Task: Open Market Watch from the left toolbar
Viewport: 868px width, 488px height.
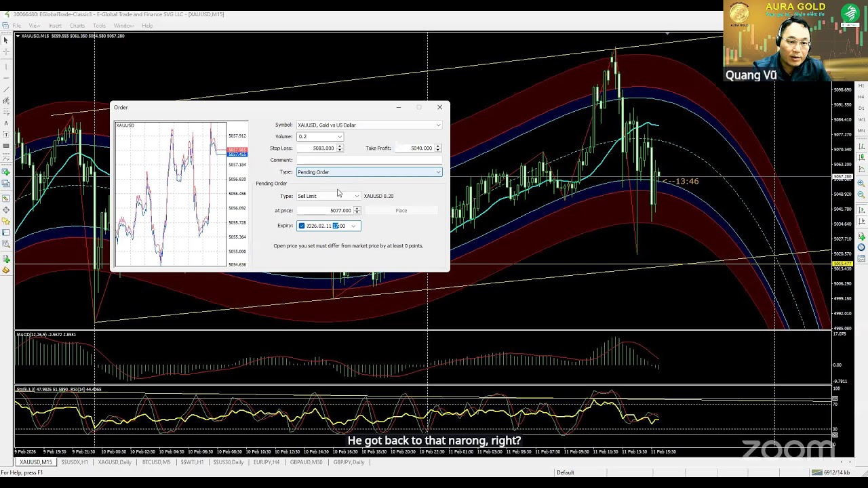Action: (6, 198)
